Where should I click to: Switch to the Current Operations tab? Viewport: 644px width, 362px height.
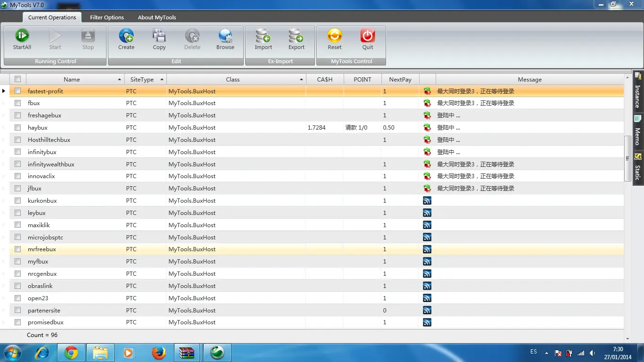click(52, 17)
